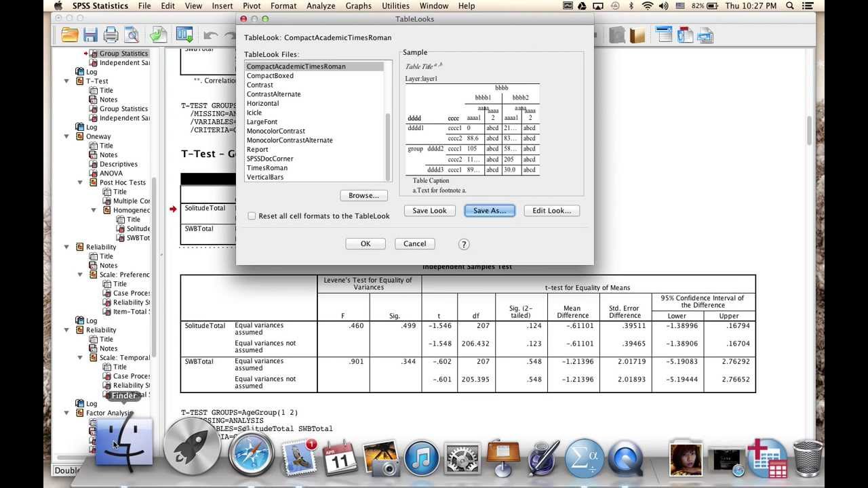Collapse the second Reliability outline node
This screenshot has height=488, width=868.
(66, 330)
